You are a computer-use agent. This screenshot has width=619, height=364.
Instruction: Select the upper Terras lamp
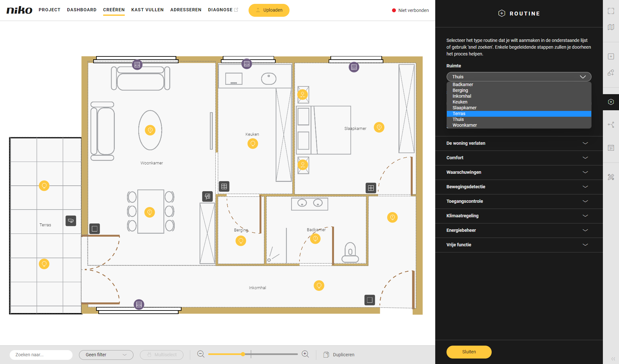click(44, 185)
